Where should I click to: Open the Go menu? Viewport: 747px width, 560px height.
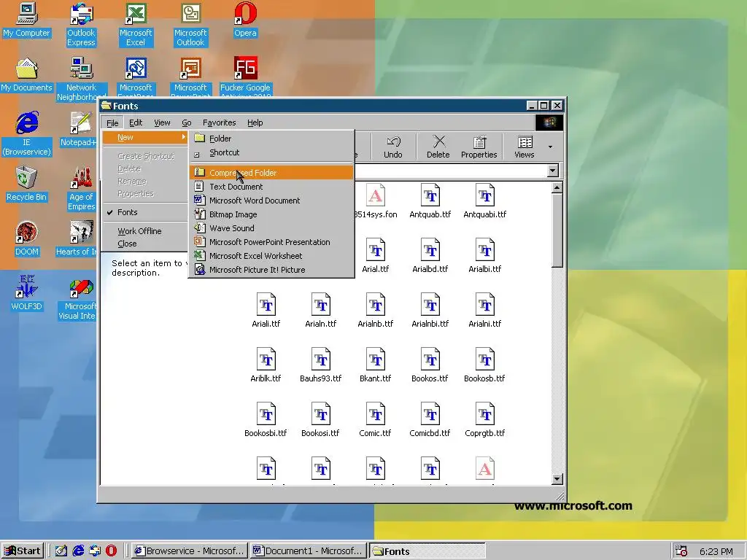186,122
